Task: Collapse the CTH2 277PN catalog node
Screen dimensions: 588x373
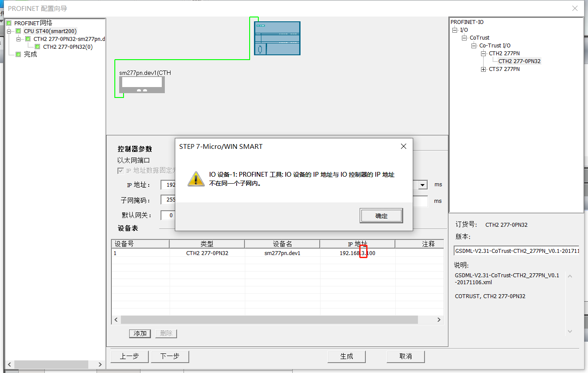Action: point(483,54)
